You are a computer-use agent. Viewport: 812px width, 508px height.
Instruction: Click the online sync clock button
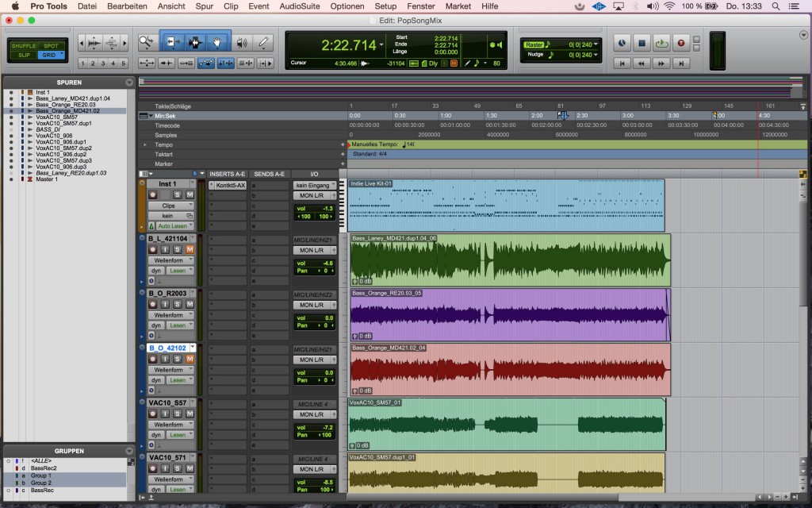click(x=622, y=44)
